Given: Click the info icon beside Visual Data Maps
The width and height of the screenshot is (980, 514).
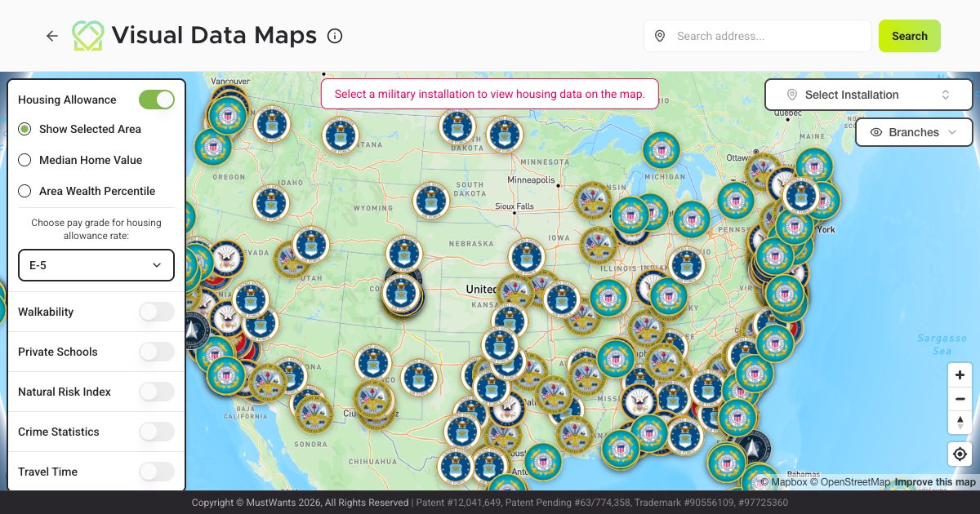Looking at the screenshot, I should 335,36.
